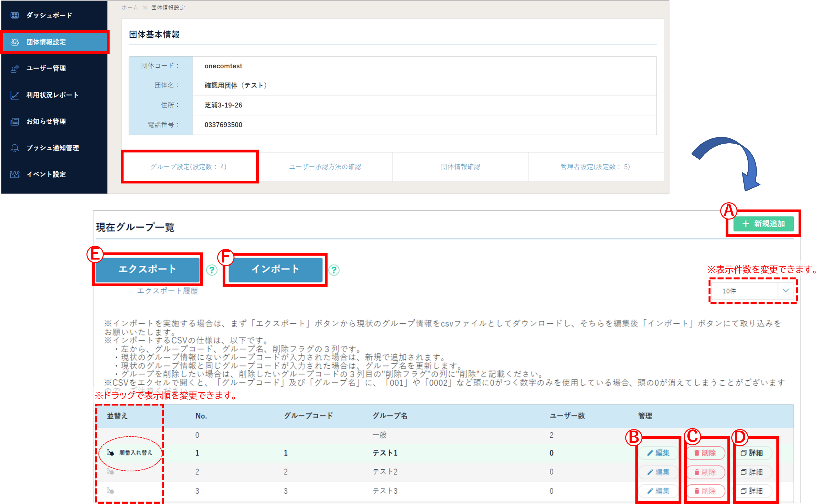Open グループ設定(設定数：4) tab
Image resolution: width=823 pixels, height=504 pixels.
pos(189,167)
